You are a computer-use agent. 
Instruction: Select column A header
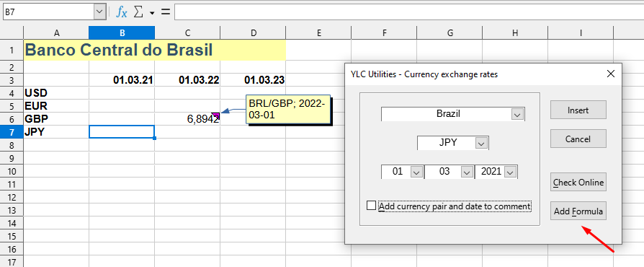tap(56, 33)
